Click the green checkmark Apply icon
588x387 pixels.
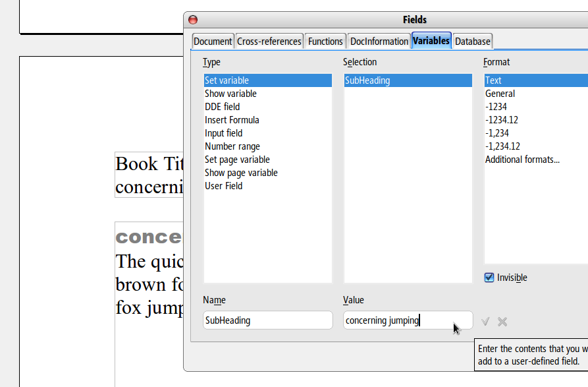pos(485,322)
